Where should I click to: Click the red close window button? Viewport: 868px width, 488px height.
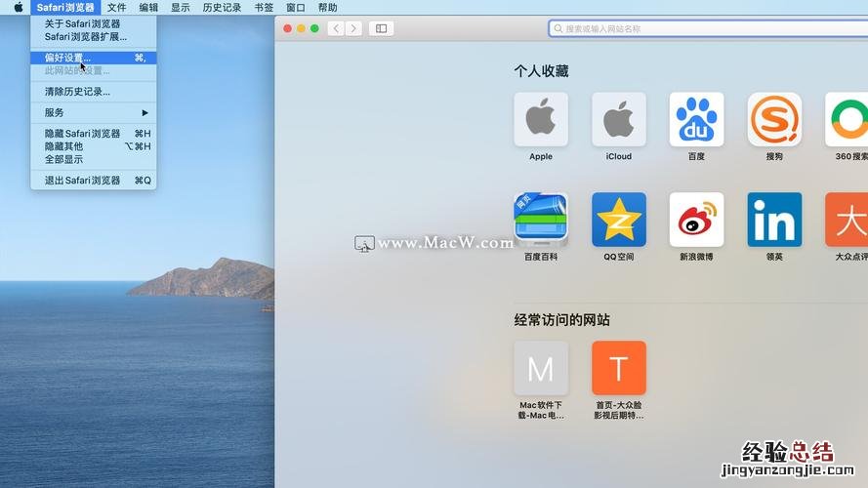click(287, 28)
